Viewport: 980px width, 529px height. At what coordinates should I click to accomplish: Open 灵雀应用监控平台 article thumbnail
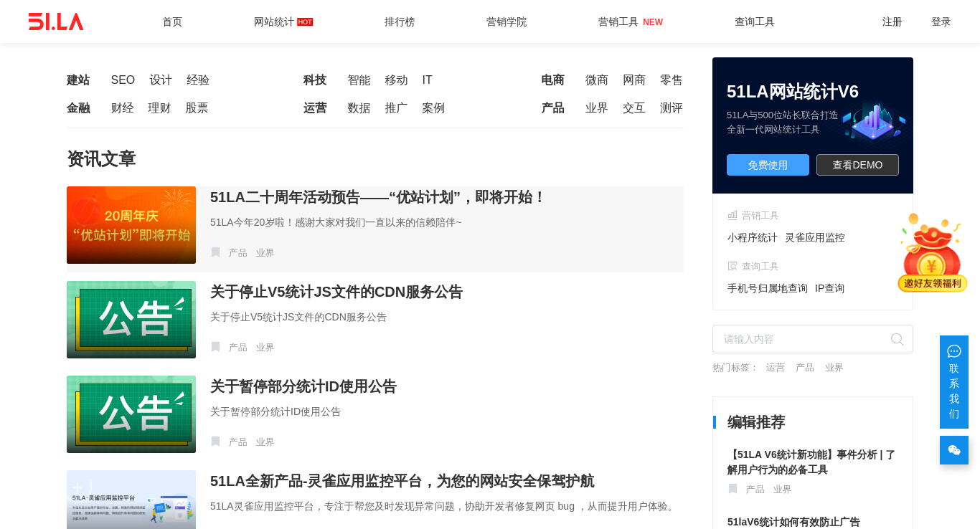coord(131,500)
